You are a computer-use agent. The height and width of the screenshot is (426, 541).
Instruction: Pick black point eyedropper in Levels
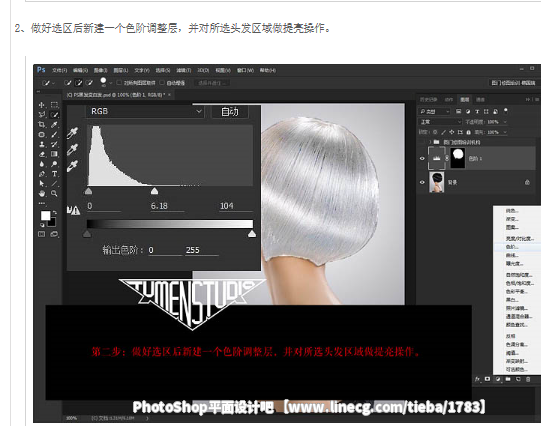pyautogui.click(x=72, y=132)
